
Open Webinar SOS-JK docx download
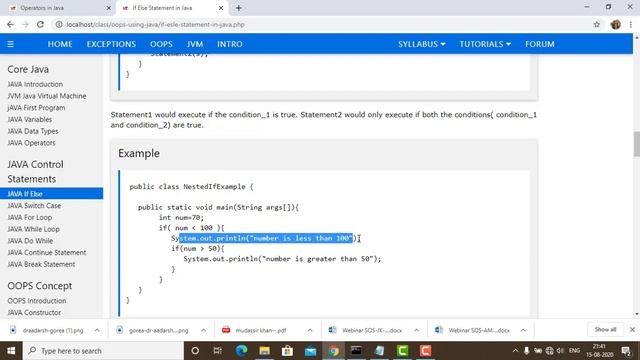pos(367,330)
